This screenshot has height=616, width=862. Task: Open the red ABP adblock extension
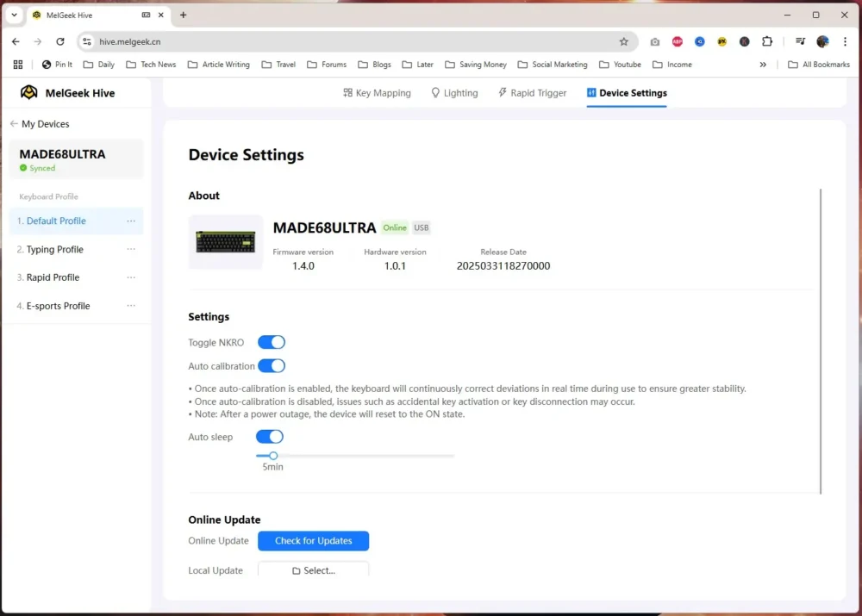coord(677,41)
